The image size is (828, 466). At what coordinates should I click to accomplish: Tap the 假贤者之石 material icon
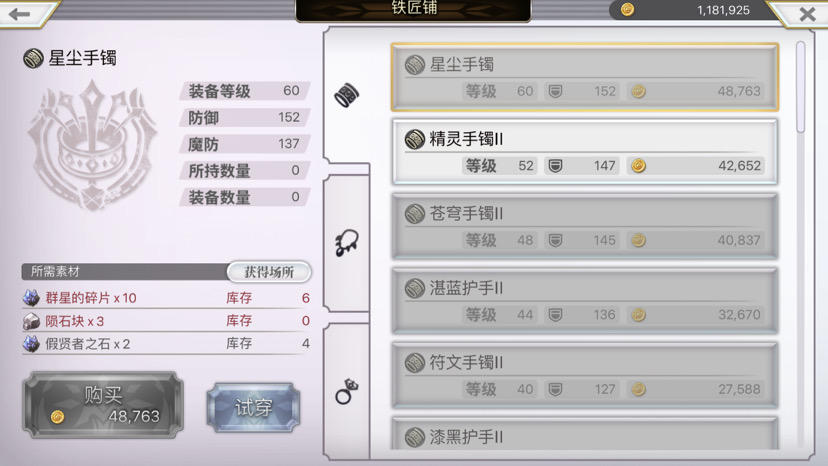[x=31, y=344]
